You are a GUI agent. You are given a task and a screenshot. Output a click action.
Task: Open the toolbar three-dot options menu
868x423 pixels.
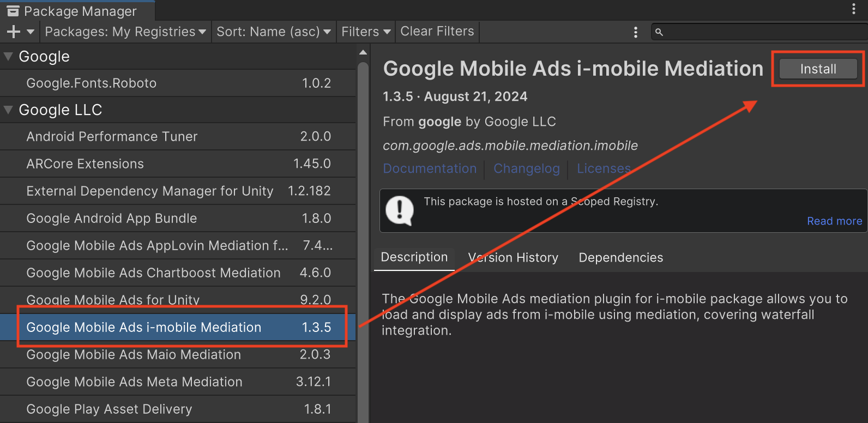pos(635,32)
